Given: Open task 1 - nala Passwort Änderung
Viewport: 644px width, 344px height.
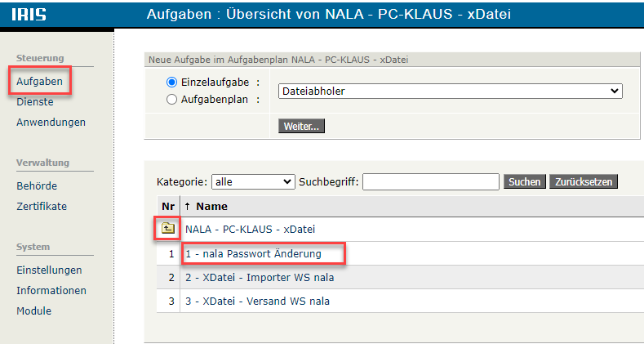Looking at the screenshot, I should [x=253, y=254].
